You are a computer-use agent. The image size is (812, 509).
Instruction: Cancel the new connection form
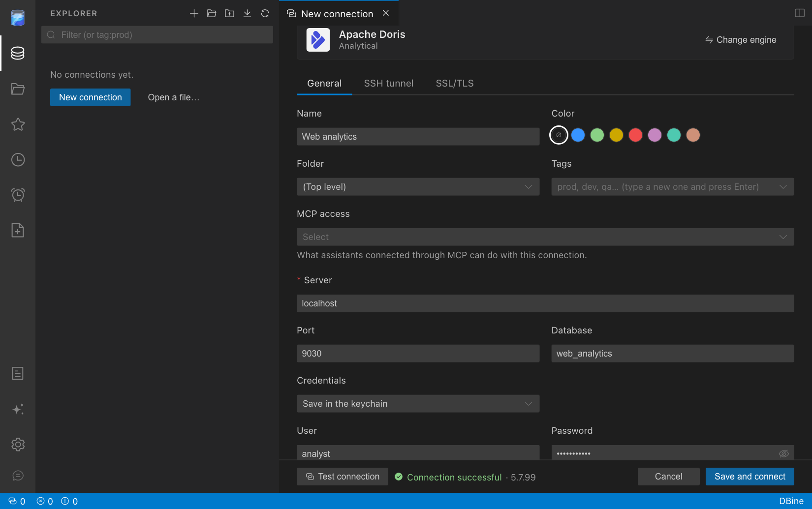tap(668, 477)
